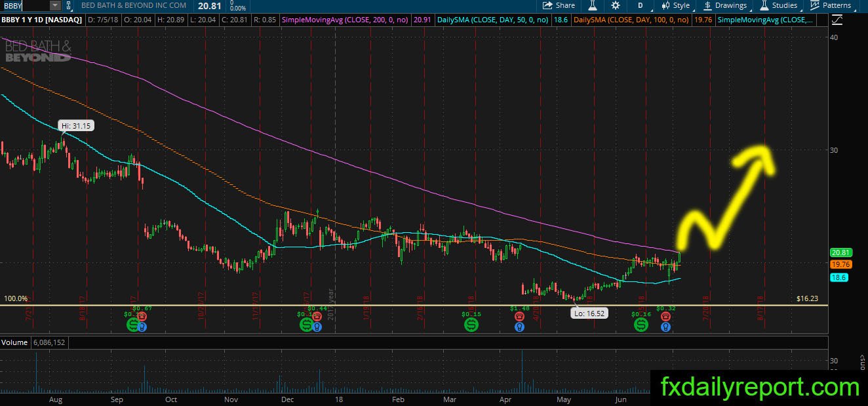Click the Aug label on the time axis
This screenshot has width=868, height=406.
(x=56, y=399)
